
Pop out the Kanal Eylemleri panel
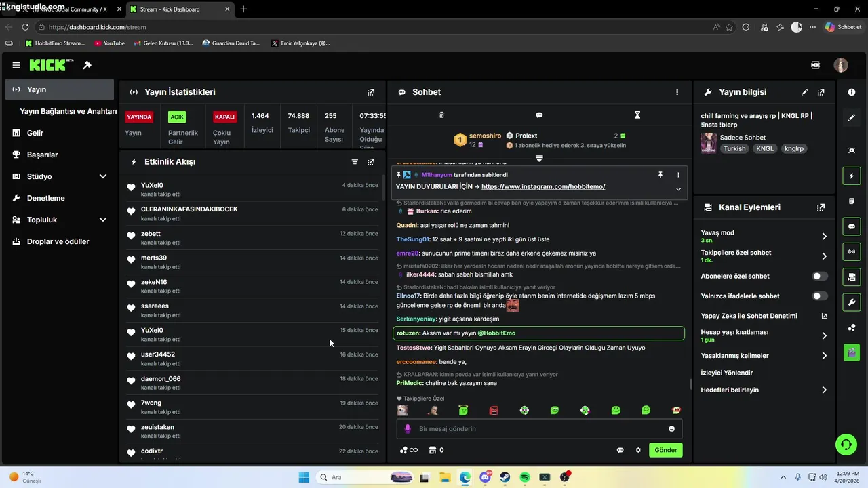coord(821,207)
